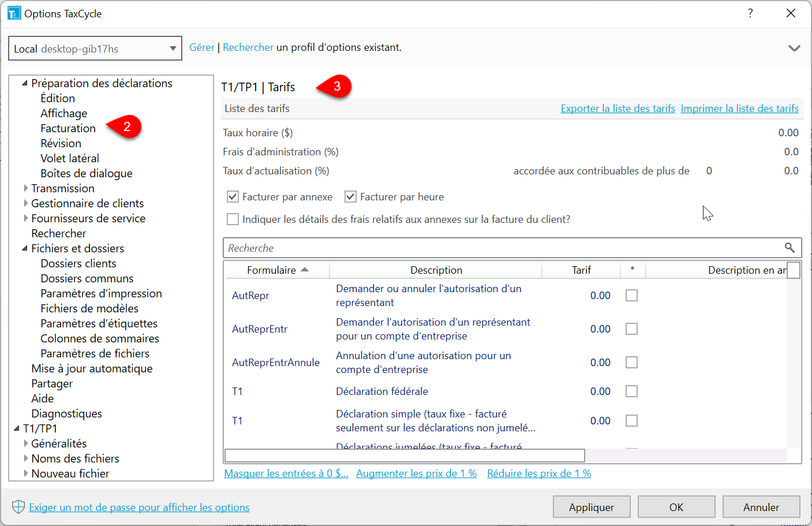Select Révision in options tree

click(61, 143)
